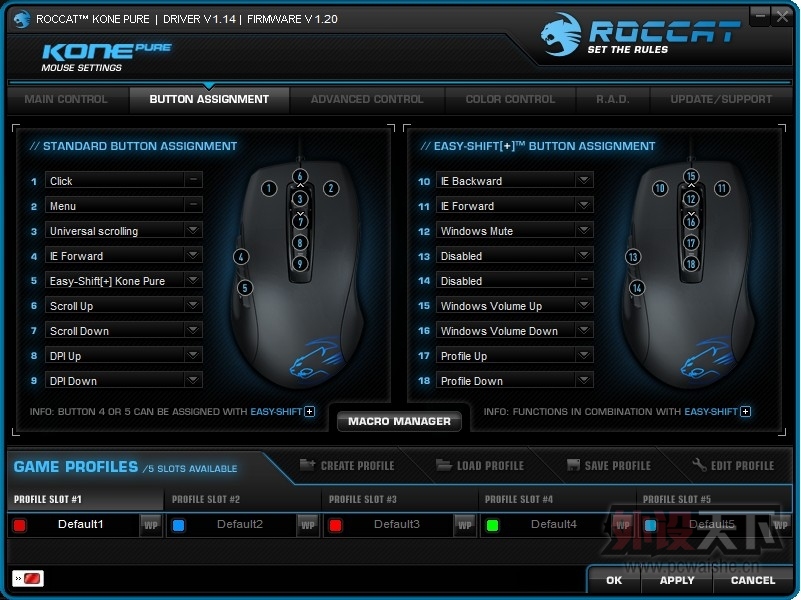Open button 18 Profile Down dropdown

pos(584,380)
